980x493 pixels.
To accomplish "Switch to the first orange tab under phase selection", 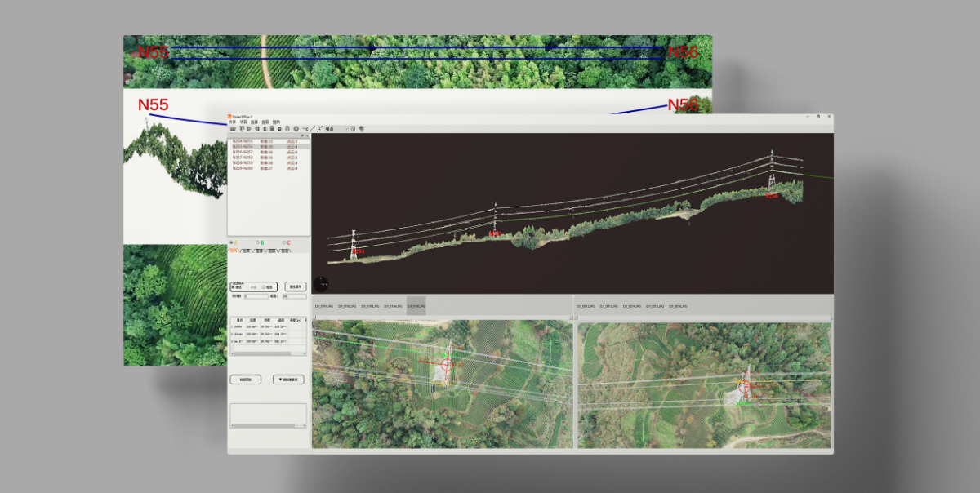I will point(234,251).
